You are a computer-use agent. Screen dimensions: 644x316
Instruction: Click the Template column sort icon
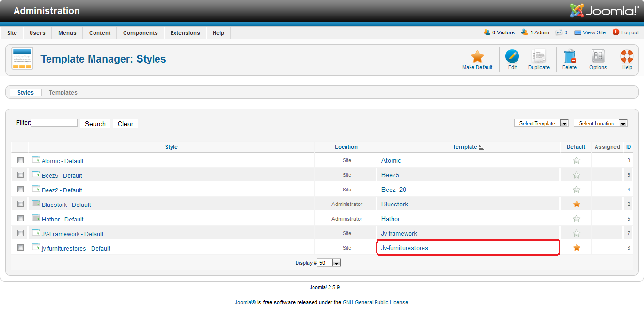coord(481,147)
